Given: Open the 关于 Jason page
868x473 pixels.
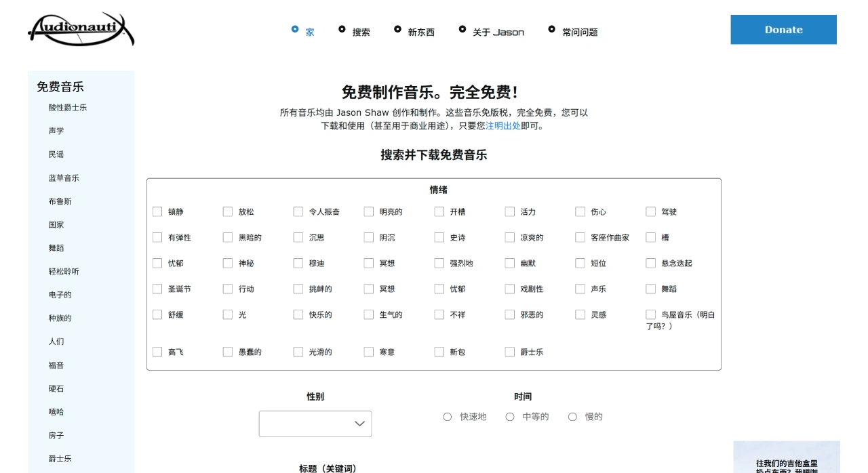Looking at the screenshot, I should [498, 33].
